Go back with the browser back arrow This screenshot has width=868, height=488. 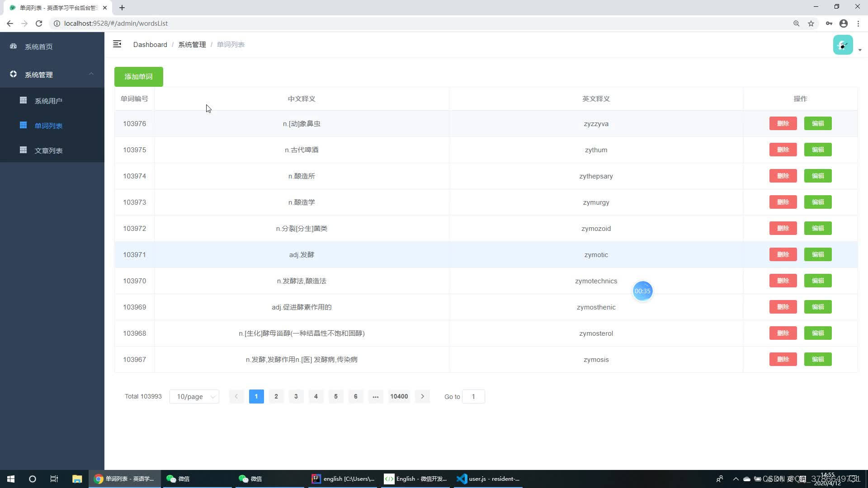point(10,23)
